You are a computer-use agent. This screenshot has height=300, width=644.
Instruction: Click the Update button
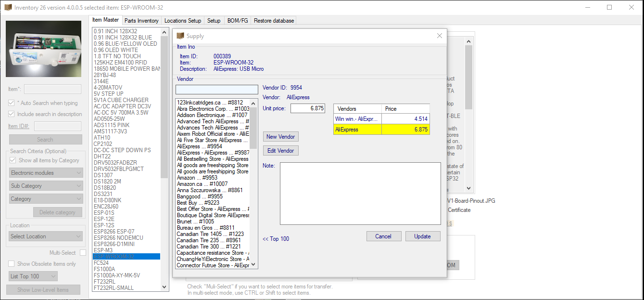pos(422,236)
